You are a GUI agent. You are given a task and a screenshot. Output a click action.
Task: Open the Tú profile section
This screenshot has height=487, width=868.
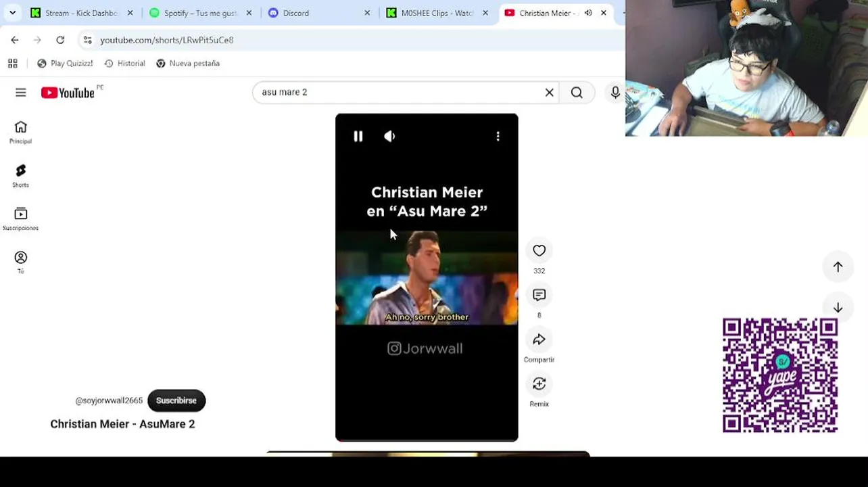pyautogui.click(x=21, y=262)
